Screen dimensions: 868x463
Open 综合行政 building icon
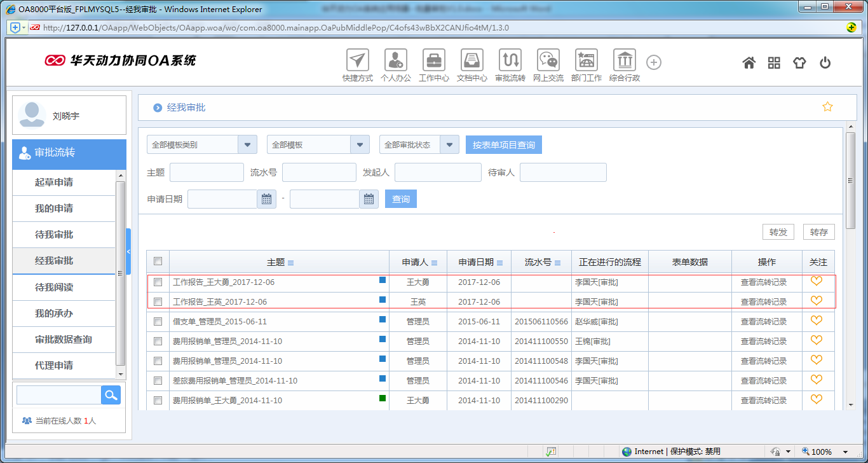point(624,60)
